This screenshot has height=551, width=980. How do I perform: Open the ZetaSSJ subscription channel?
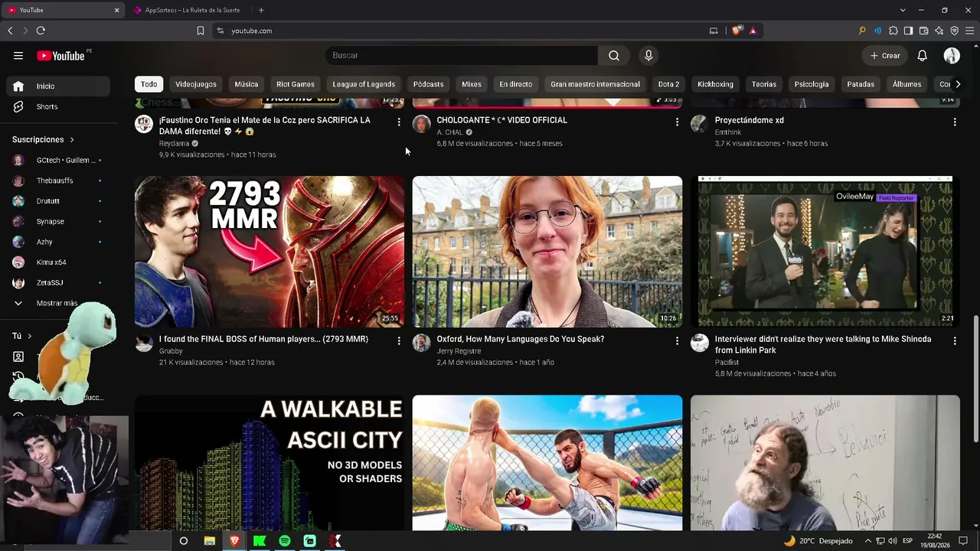(58, 283)
